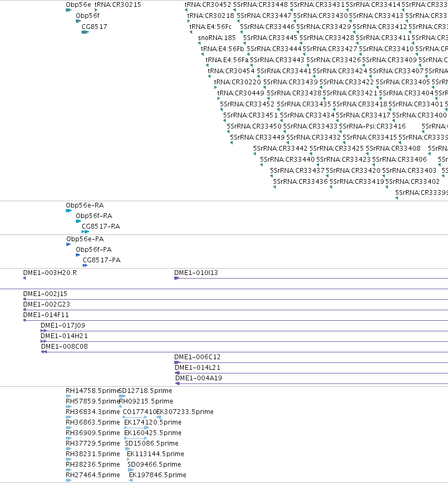Click the 5SrRNA:CR33448 label

coord(261,5)
